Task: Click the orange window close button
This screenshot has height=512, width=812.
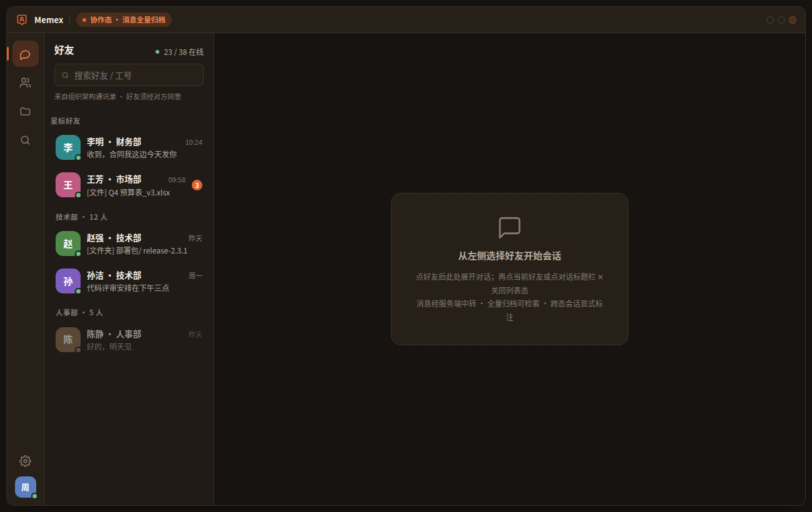Action: click(793, 20)
